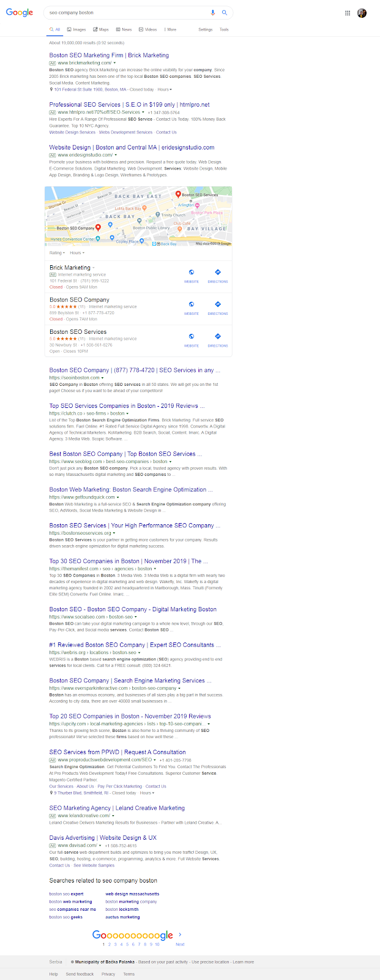Click the blue search magnifier icon
The image size is (380, 980).
(225, 12)
